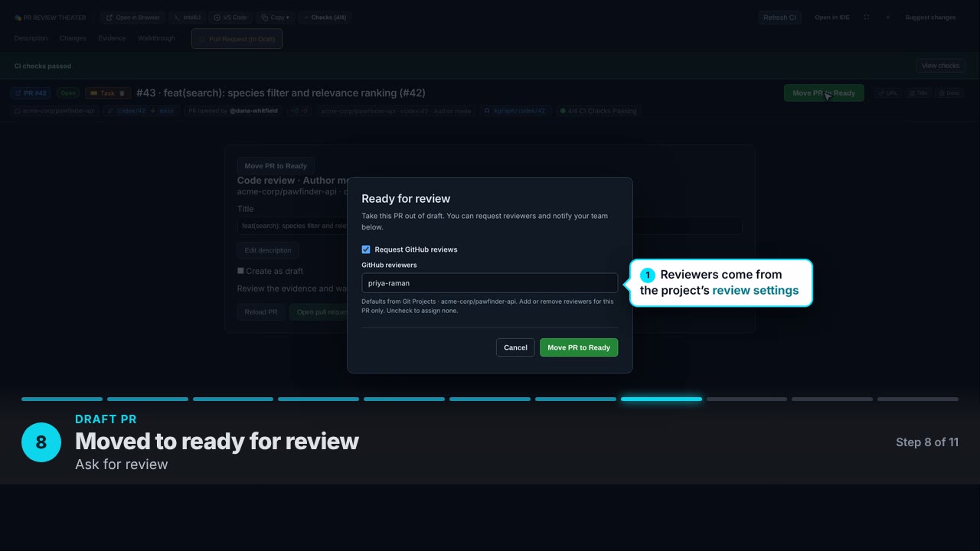Click the green Move PR to Ready header button
The width and height of the screenshot is (980, 551).
coord(824,93)
